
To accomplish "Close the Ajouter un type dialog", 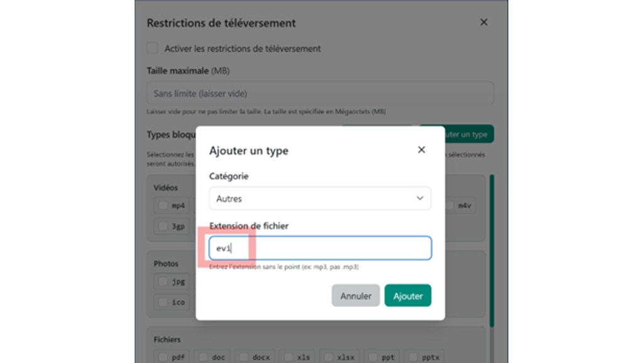I will click(421, 150).
